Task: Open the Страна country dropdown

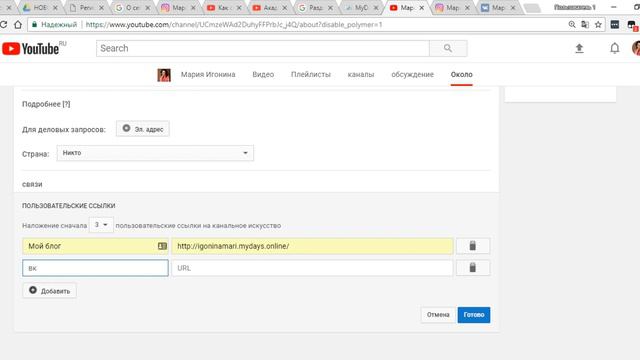Action: [x=155, y=153]
